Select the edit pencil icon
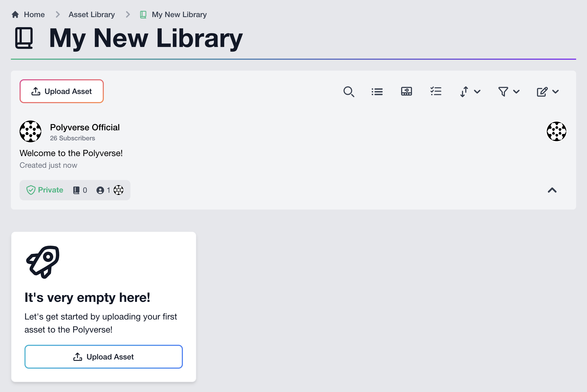The image size is (587, 392). coord(542,91)
